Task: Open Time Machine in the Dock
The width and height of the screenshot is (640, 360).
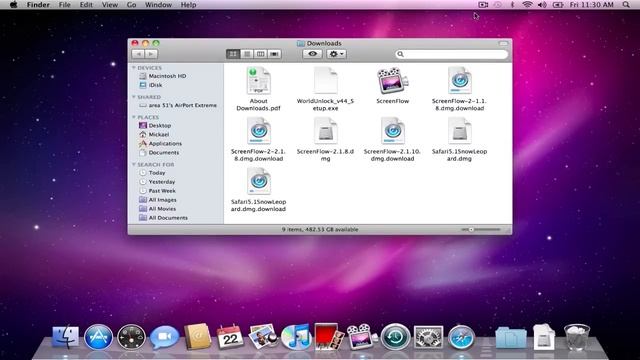Action: click(395, 337)
